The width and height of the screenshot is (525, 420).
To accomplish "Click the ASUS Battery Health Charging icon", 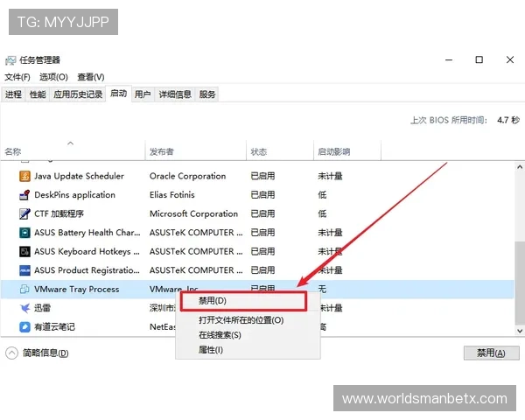I will [x=24, y=233].
